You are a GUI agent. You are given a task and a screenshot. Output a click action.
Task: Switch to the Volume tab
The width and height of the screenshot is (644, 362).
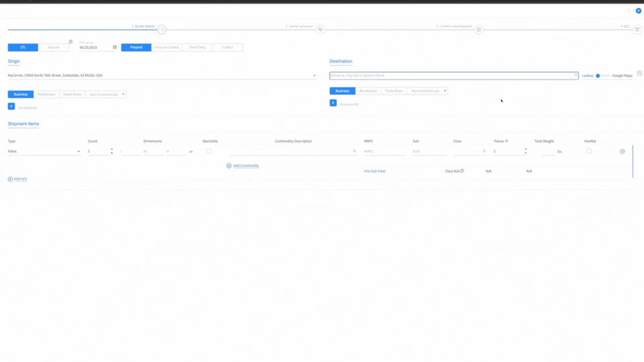click(x=54, y=47)
